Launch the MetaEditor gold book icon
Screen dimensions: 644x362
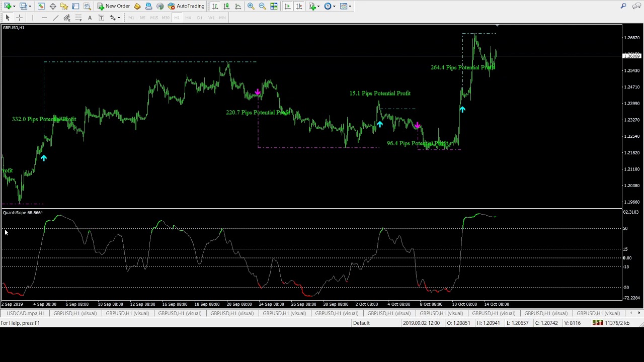pyautogui.click(x=137, y=6)
